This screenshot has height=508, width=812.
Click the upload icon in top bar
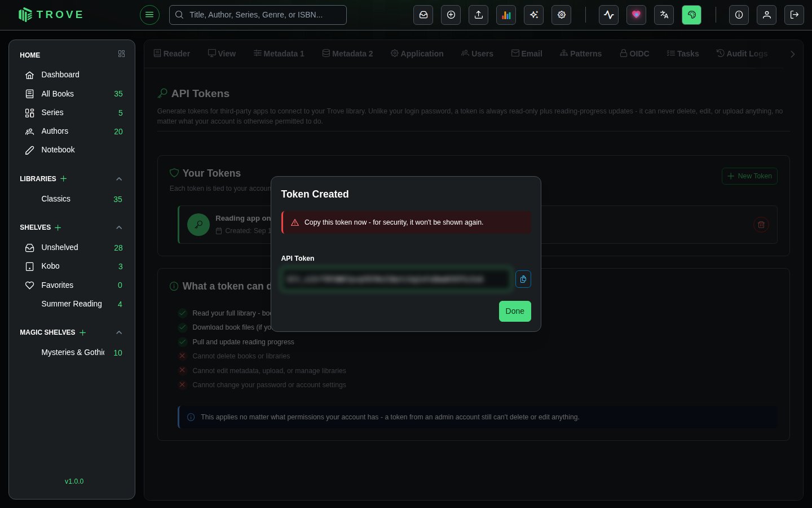479,15
